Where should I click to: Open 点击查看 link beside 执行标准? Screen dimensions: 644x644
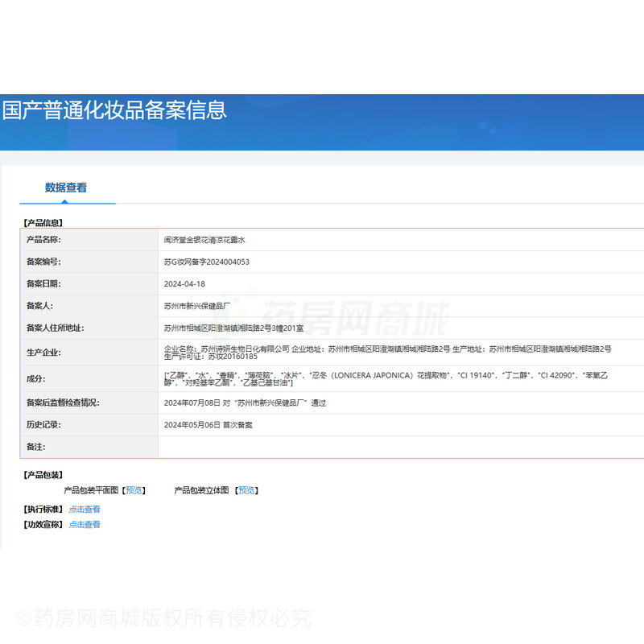click(85, 509)
